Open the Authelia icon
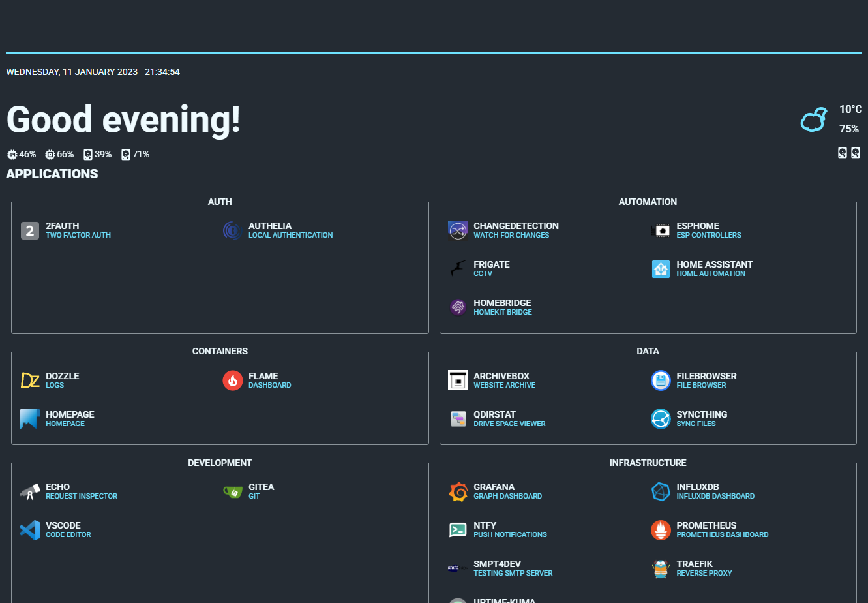868x603 pixels. click(x=233, y=230)
